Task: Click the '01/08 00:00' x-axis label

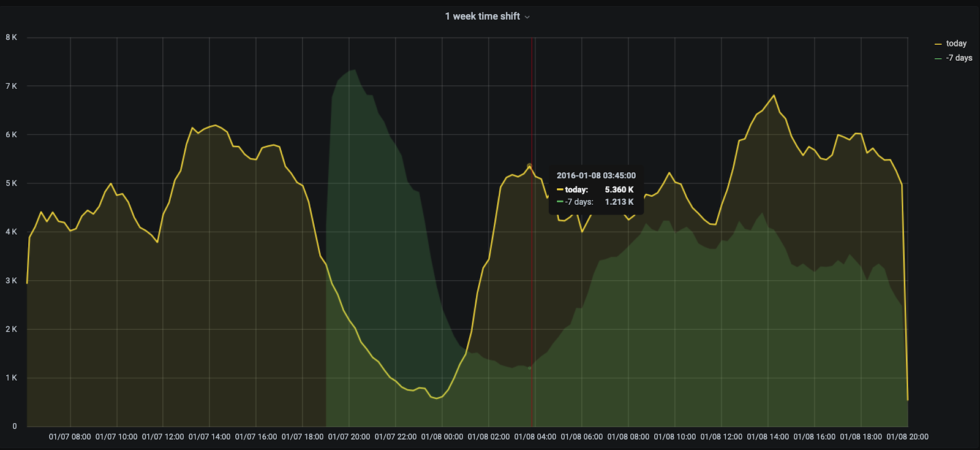Action: pyautogui.click(x=442, y=437)
